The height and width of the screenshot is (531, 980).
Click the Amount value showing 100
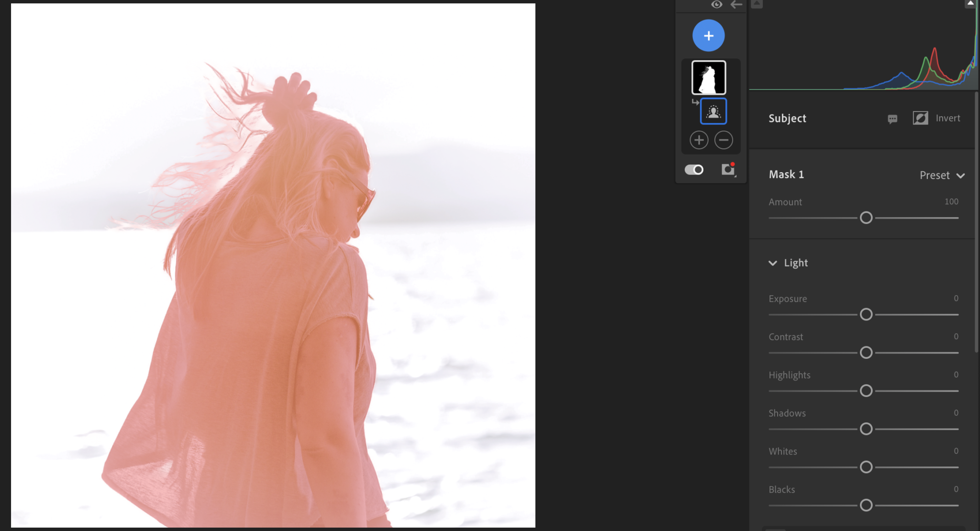click(x=951, y=201)
